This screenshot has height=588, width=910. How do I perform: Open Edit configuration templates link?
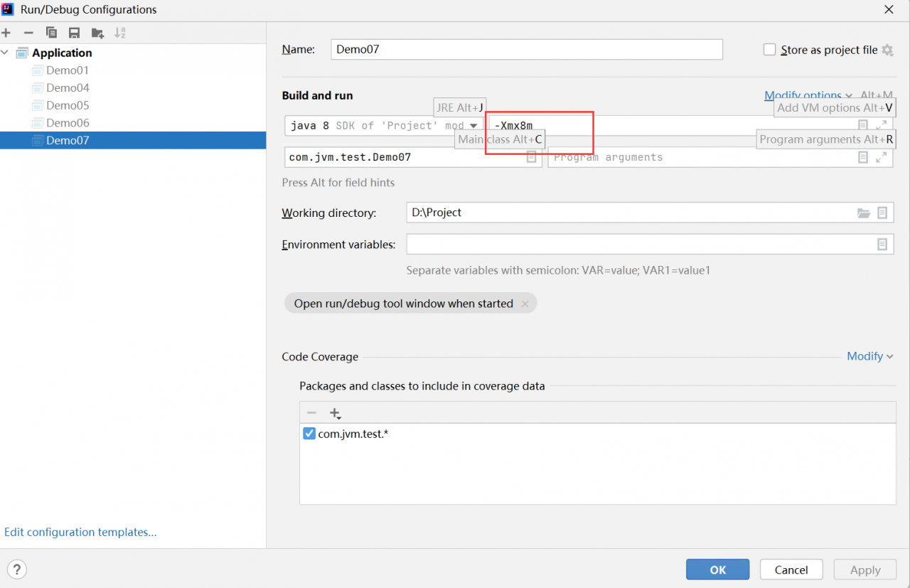point(80,532)
